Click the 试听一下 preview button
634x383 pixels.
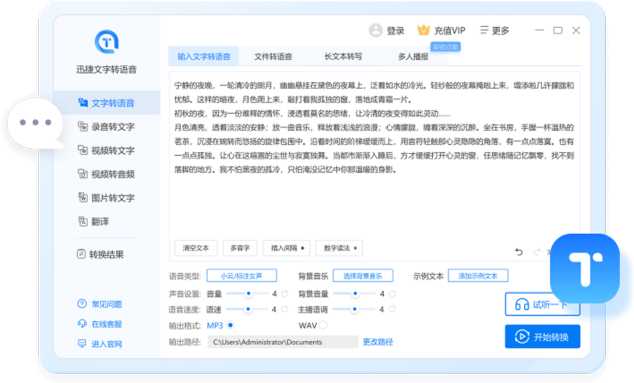pos(542,304)
